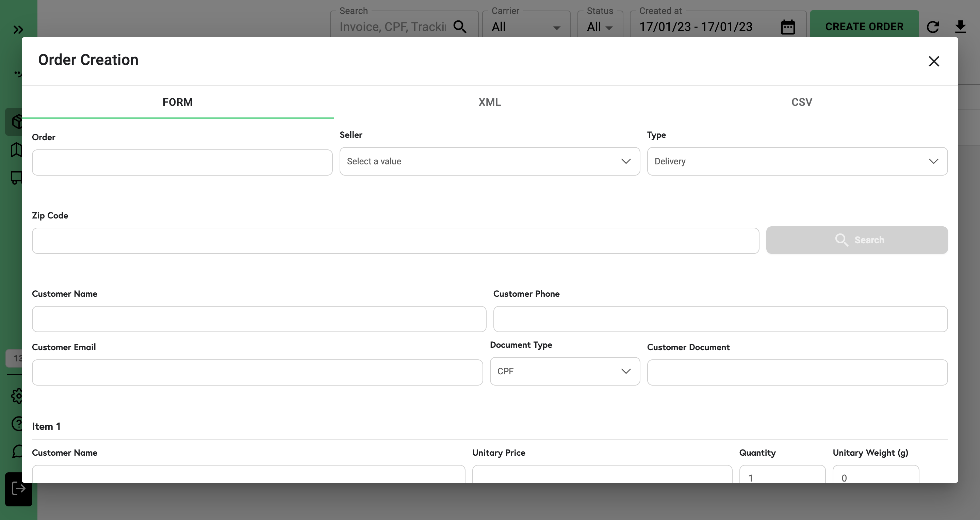Click the CREATE ORDER button
980x520 pixels.
click(864, 26)
